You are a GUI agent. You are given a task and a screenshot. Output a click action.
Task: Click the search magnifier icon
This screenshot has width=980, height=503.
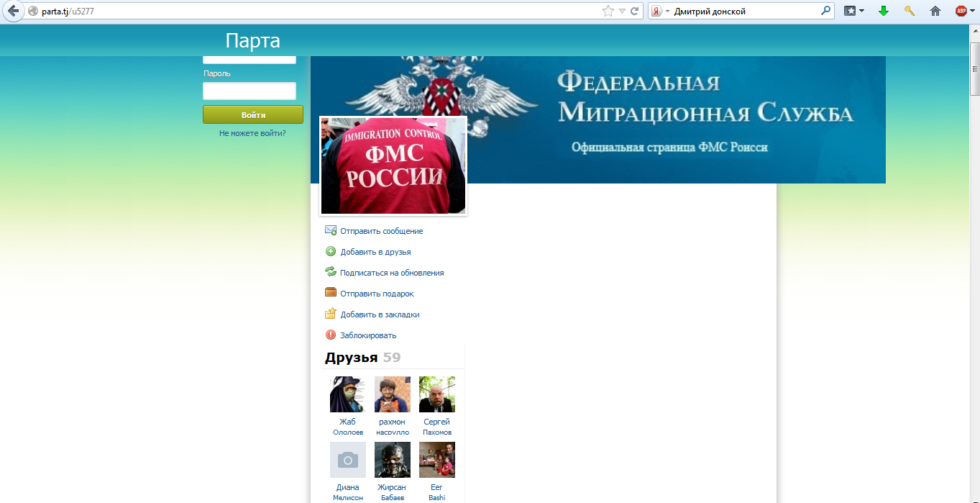pos(825,11)
